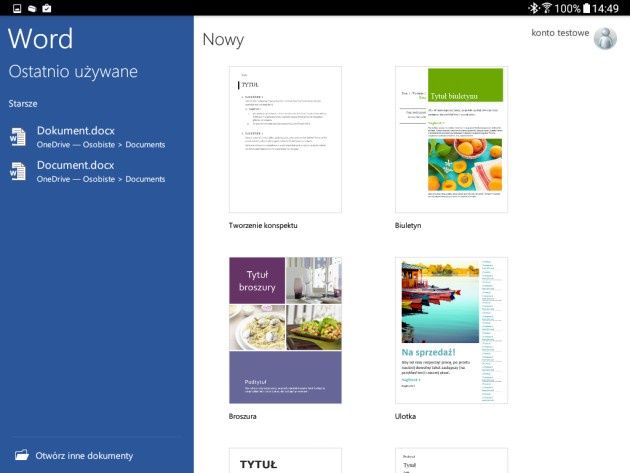Choose the Ulotka template thumbnail
This screenshot has width=630, height=473.
point(451,330)
